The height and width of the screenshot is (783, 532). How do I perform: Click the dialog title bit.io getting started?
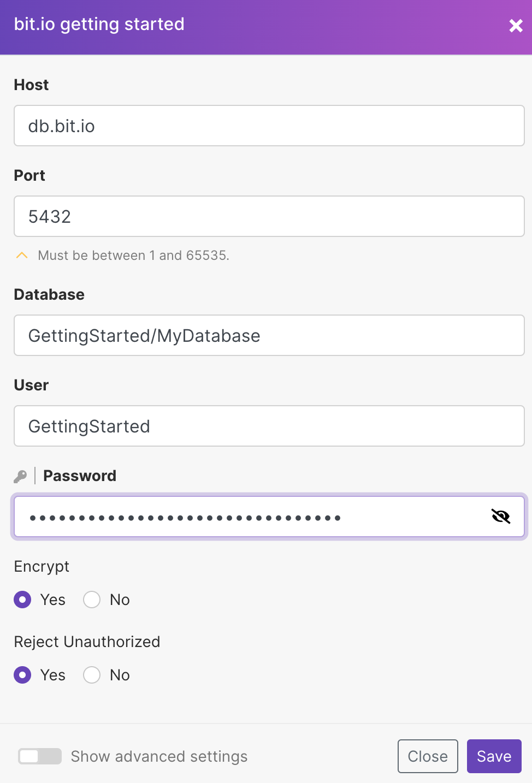click(x=99, y=25)
